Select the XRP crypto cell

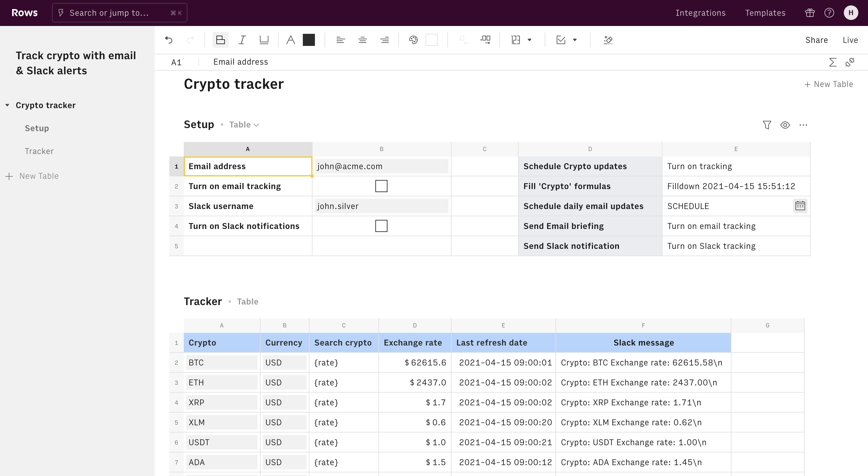tap(221, 402)
